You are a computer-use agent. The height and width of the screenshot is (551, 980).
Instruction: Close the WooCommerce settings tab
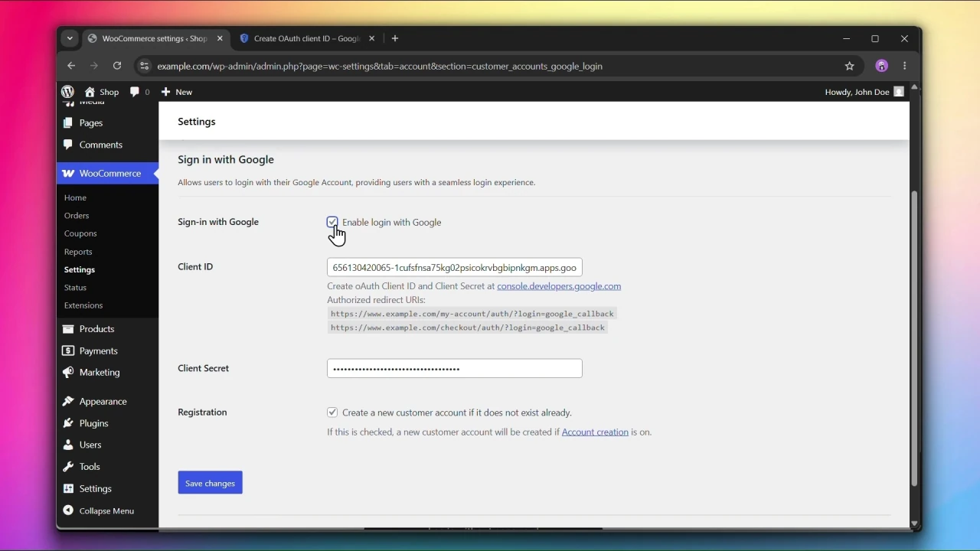pos(220,39)
